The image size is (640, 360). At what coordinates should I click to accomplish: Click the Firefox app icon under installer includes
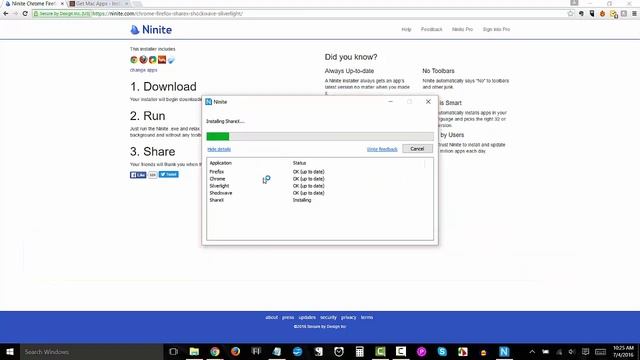(x=143, y=60)
